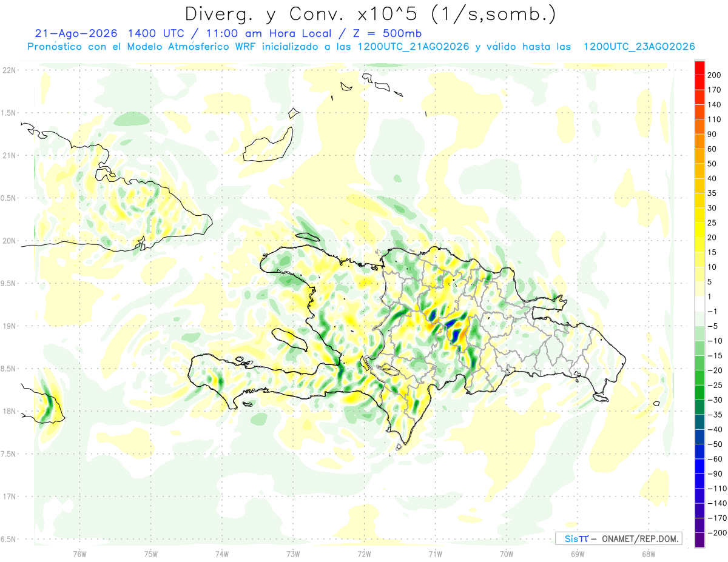Click the '21N' latitude label
Image resolution: width=728 pixels, height=562 pixels.
[x=8, y=155]
